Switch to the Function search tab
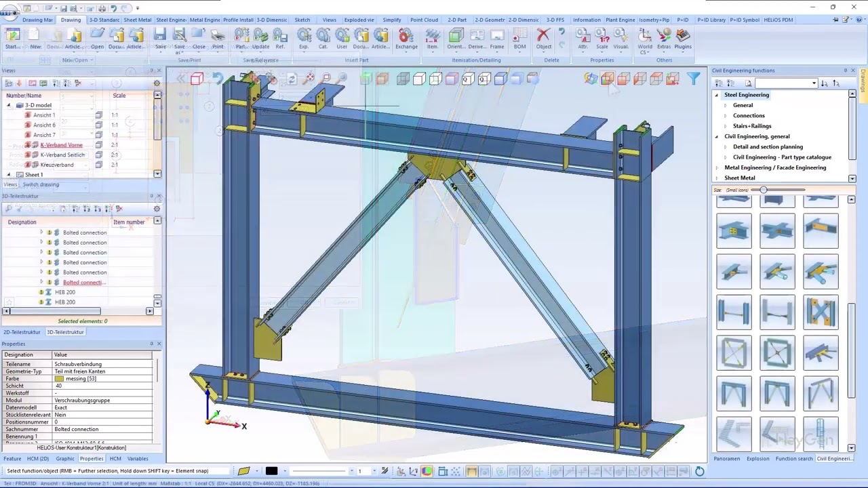The width and height of the screenshot is (868, 488). coord(794,459)
